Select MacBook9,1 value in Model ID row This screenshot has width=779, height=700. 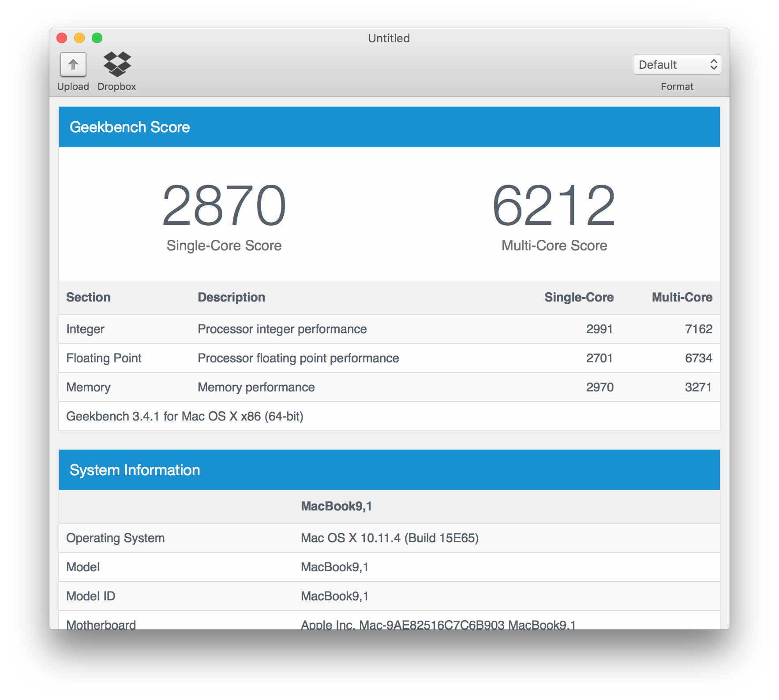(335, 596)
